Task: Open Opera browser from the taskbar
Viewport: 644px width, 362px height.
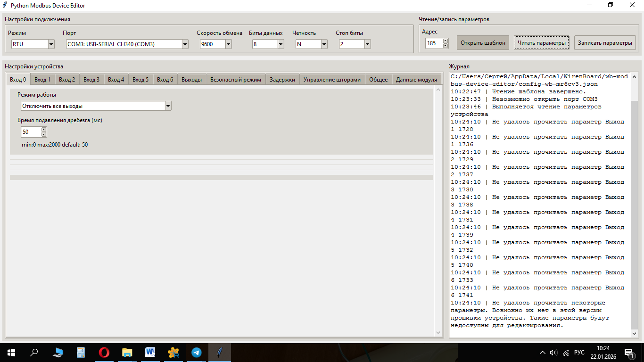Action: [x=104, y=353]
